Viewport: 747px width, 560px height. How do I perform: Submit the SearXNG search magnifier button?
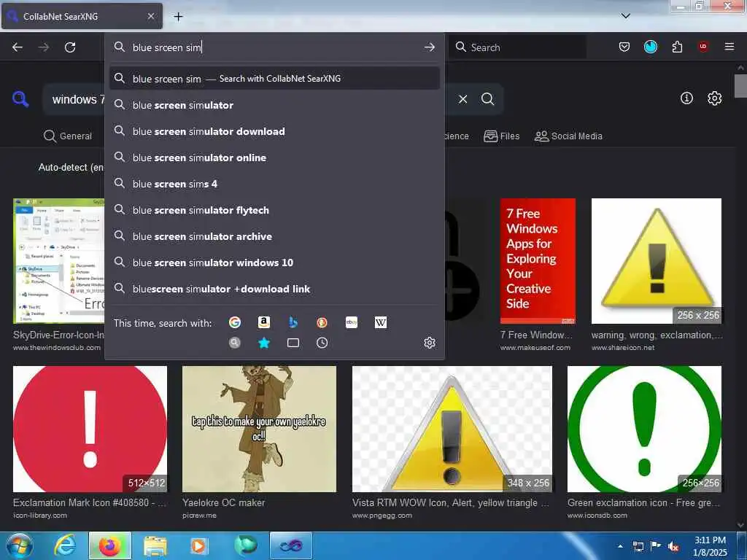(487, 99)
